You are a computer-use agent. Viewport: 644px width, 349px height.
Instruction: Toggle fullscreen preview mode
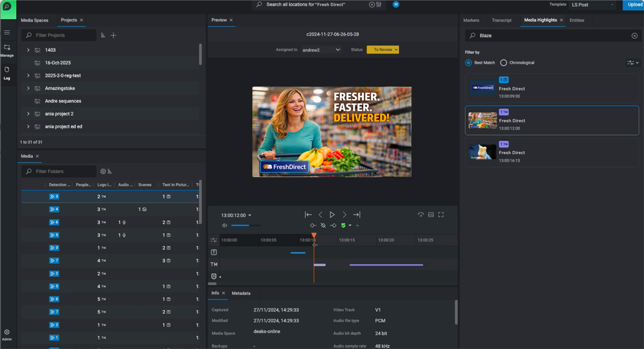click(441, 215)
